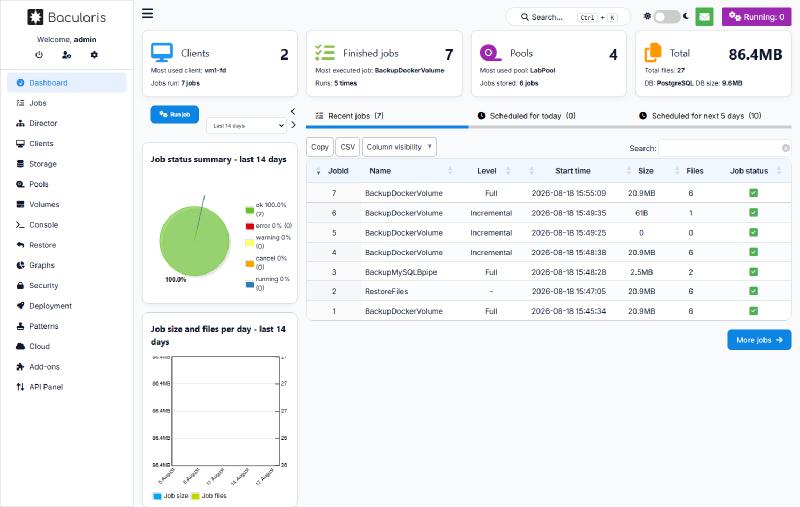Image resolution: width=800 pixels, height=507 pixels.
Task: Open Storage in the sidebar
Action: 67,164
